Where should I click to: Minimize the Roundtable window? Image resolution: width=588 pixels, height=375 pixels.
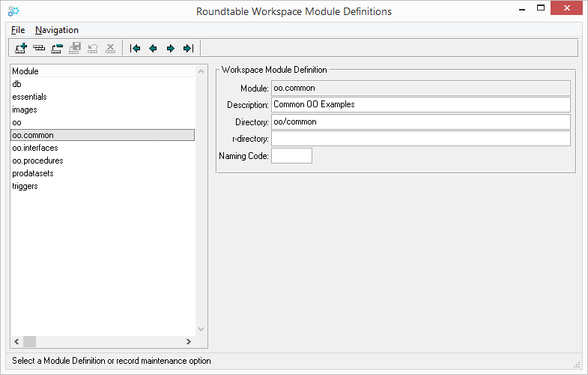coord(522,8)
